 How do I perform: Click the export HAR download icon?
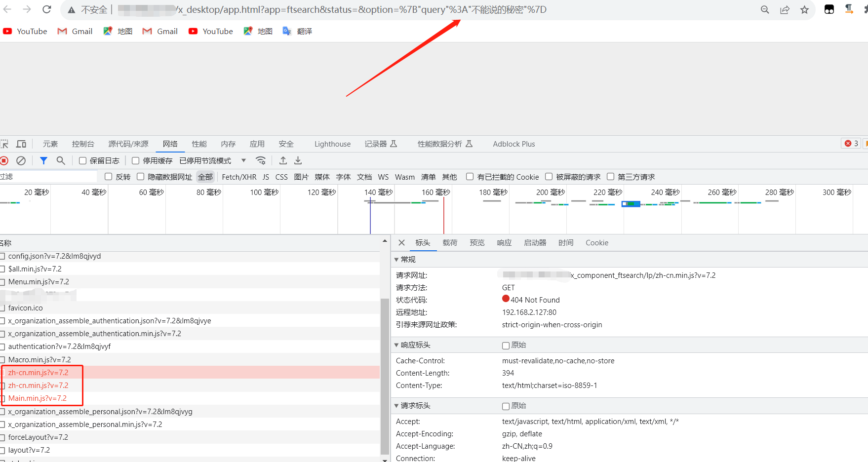298,160
